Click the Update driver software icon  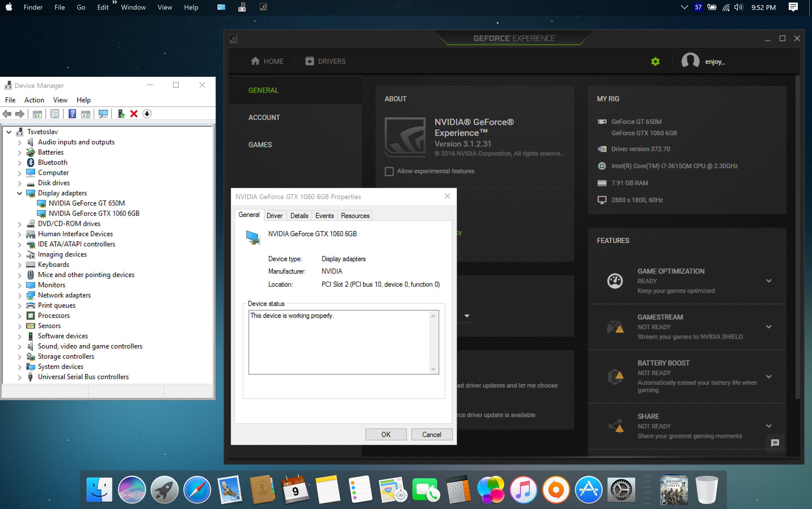pos(121,114)
